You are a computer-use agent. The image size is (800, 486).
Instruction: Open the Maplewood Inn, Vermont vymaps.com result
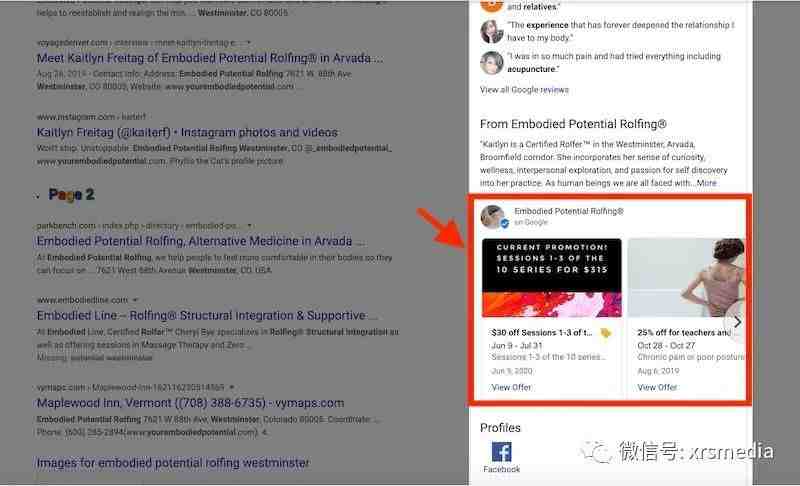tap(190, 403)
